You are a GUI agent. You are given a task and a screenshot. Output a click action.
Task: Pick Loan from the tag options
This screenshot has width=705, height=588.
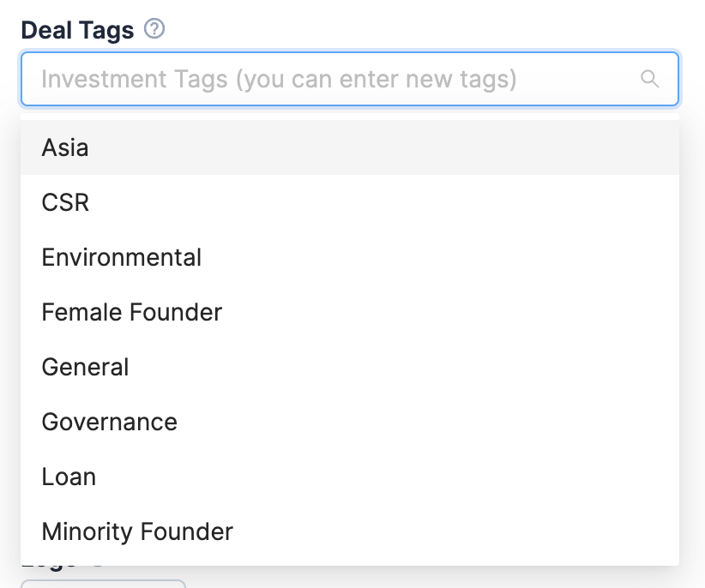69,477
